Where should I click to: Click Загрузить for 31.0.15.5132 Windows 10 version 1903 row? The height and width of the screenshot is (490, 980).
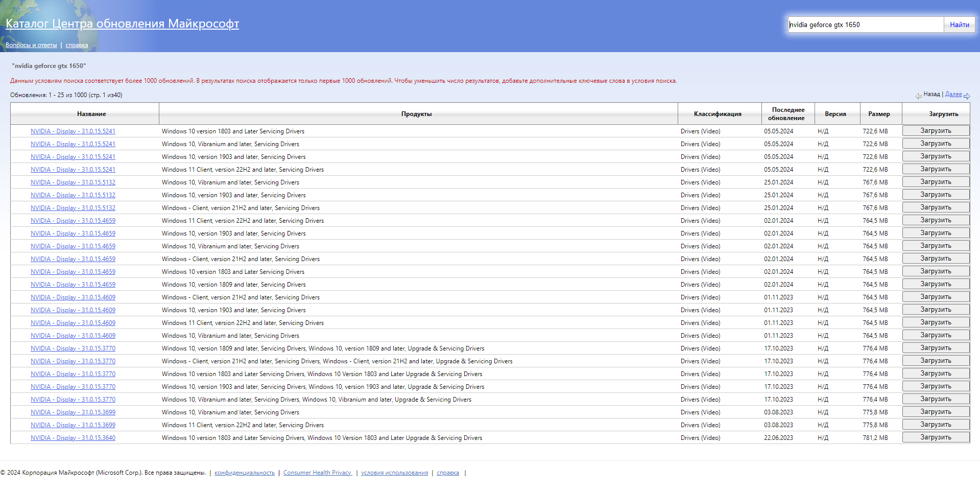(936, 195)
